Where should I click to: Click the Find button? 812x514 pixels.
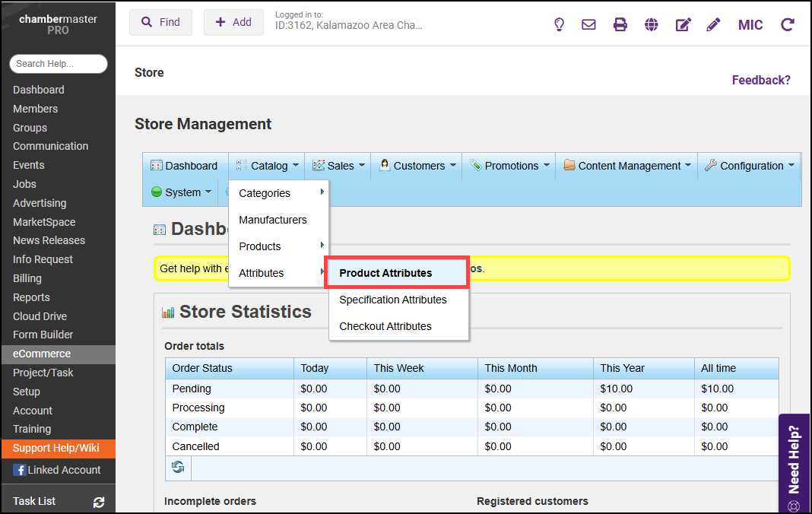160,23
